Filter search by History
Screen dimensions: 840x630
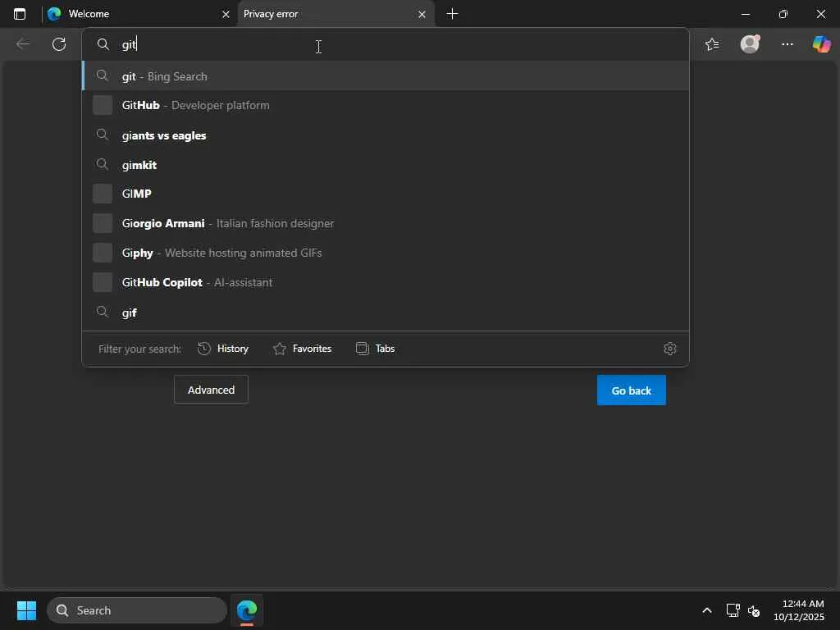pyautogui.click(x=223, y=349)
